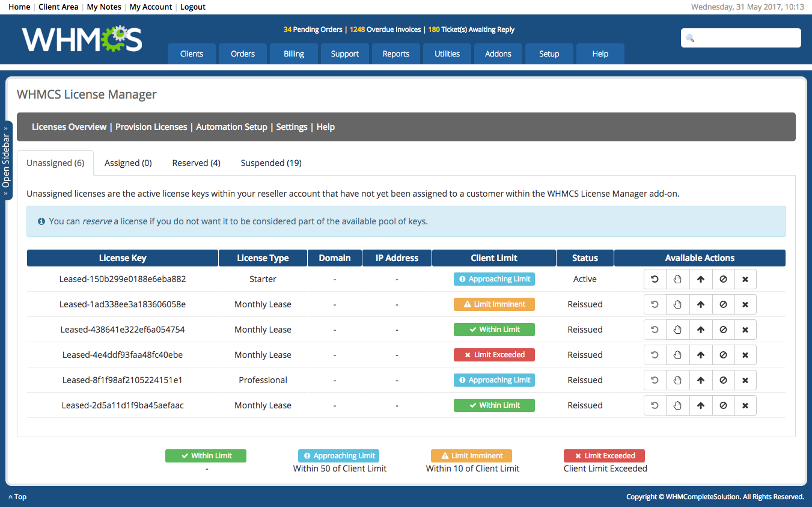Select the Unassigned (6) tab

pos(55,163)
